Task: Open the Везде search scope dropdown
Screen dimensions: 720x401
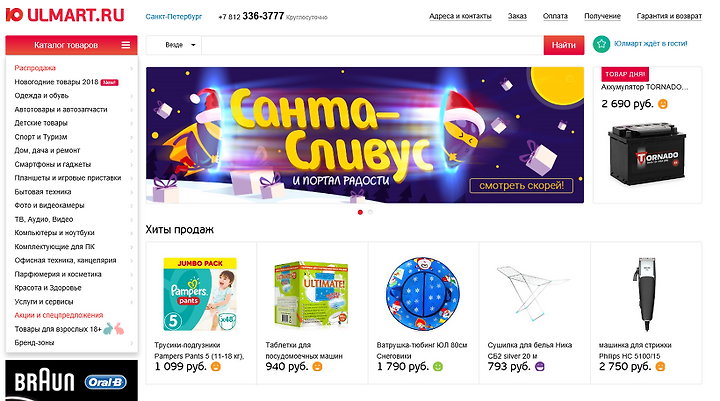Action: click(180, 45)
